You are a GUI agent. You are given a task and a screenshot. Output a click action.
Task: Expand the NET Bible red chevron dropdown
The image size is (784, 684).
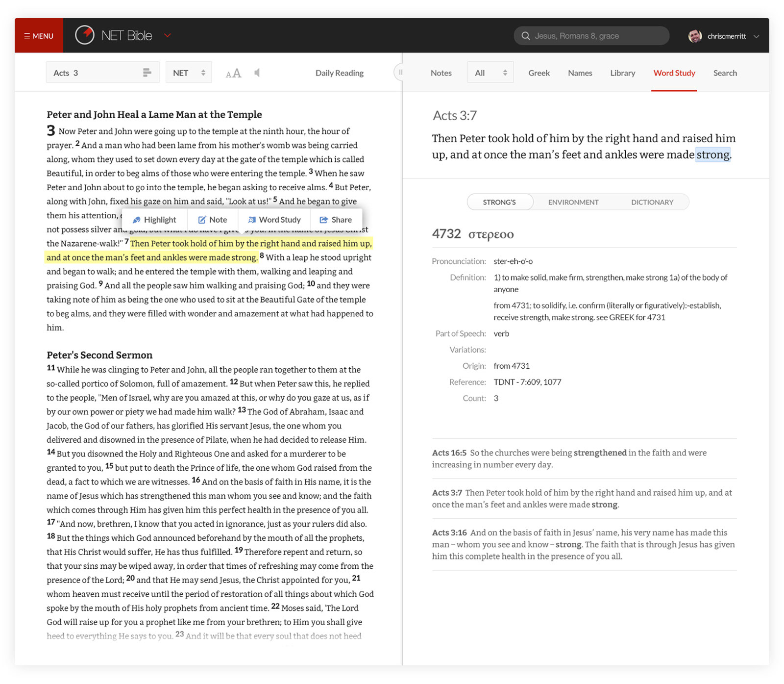click(167, 35)
